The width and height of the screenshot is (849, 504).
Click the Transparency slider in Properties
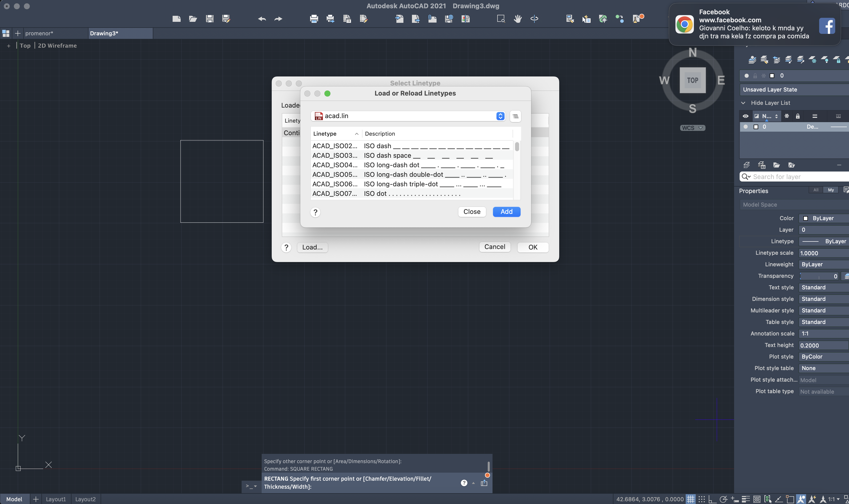tap(819, 276)
